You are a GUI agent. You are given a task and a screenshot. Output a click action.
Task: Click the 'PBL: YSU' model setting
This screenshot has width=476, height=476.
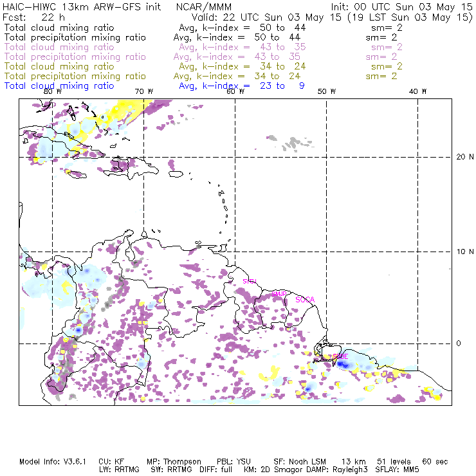tap(233, 462)
